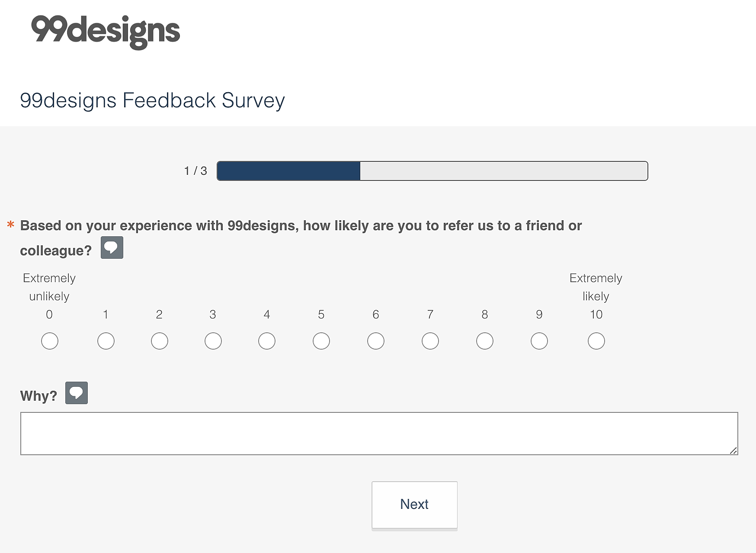Select rating 3 radio button
Image resolution: width=756 pixels, height=553 pixels.
point(213,341)
